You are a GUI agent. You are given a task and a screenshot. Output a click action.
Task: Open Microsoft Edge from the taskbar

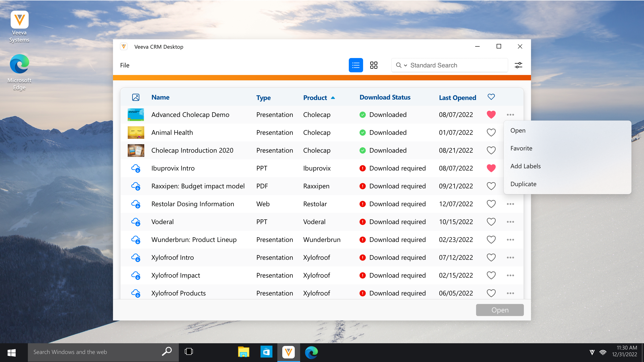coord(311,352)
